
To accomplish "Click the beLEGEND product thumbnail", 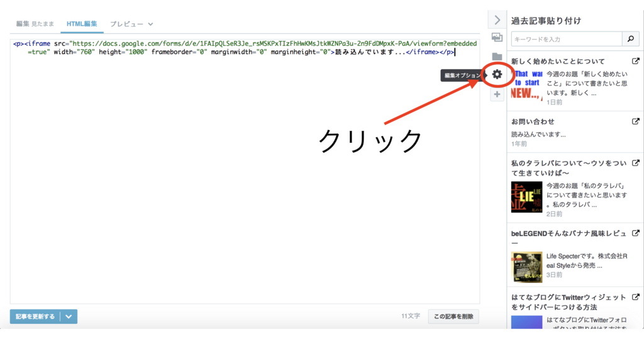I will [x=526, y=267].
